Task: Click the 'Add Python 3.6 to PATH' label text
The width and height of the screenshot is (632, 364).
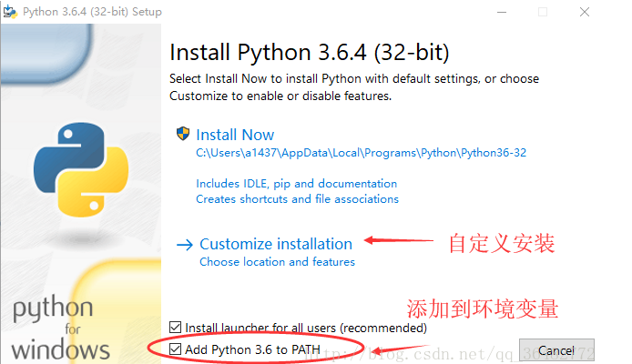Action: (253, 349)
